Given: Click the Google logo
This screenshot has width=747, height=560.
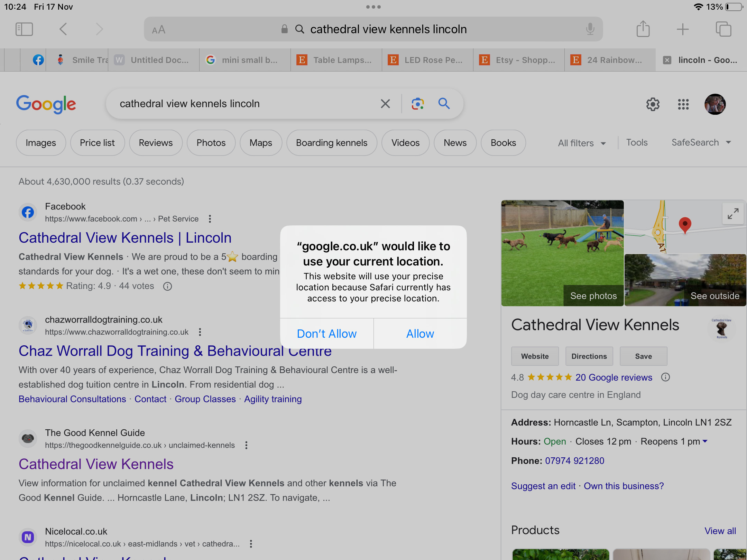Looking at the screenshot, I should coord(46,104).
